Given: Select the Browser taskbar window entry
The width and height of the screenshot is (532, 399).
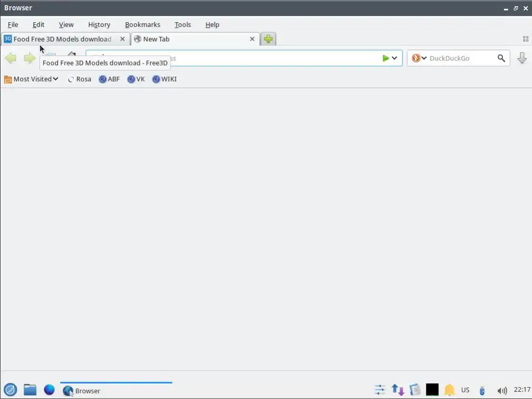Looking at the screenshot, I should point(116,390).
